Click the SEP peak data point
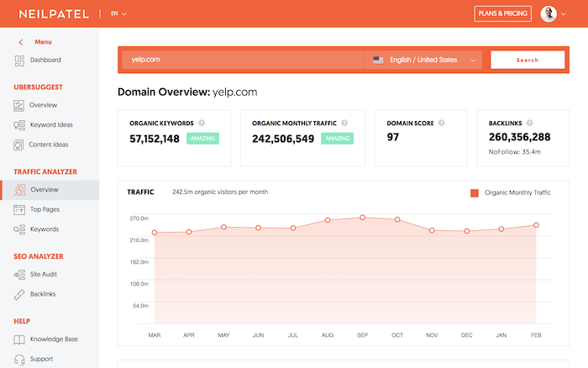The width and height of the screenshot is (588, 368). coord(363,218)
